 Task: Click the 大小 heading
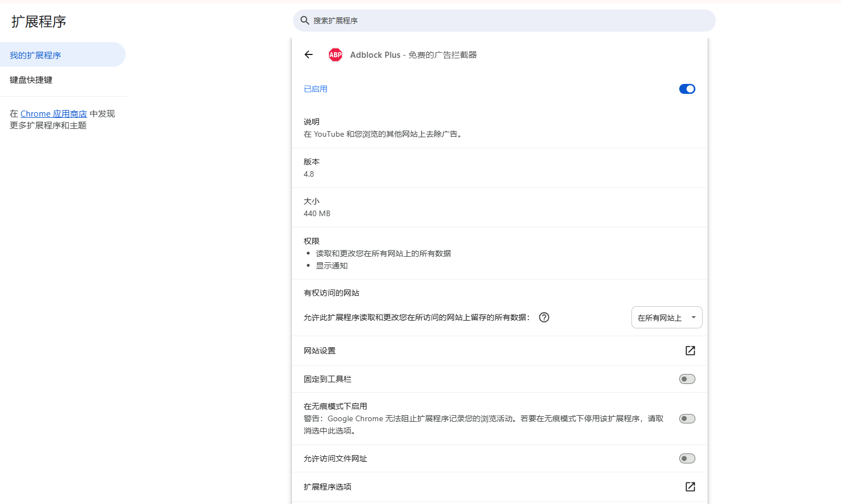point(311,201)
